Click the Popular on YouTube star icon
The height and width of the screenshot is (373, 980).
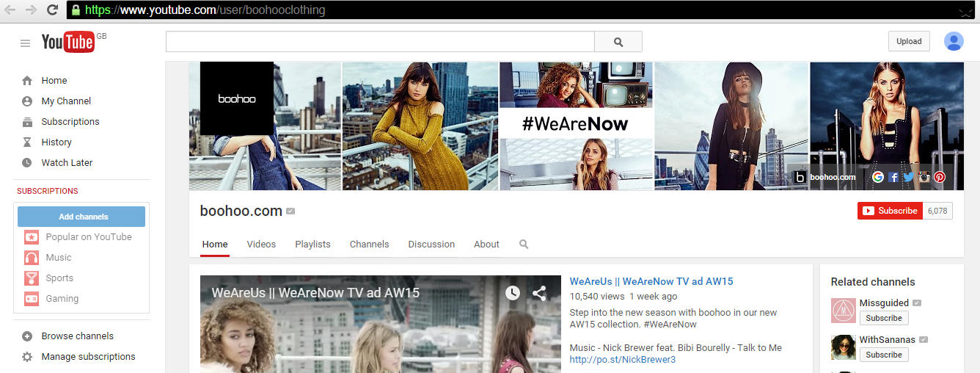click(x=32, y=237)
